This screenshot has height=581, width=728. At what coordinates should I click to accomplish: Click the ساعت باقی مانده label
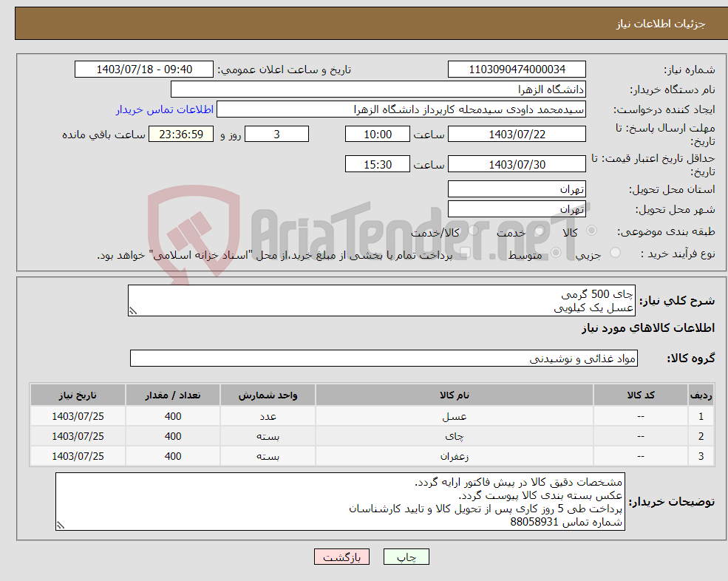tap(104, 135)
